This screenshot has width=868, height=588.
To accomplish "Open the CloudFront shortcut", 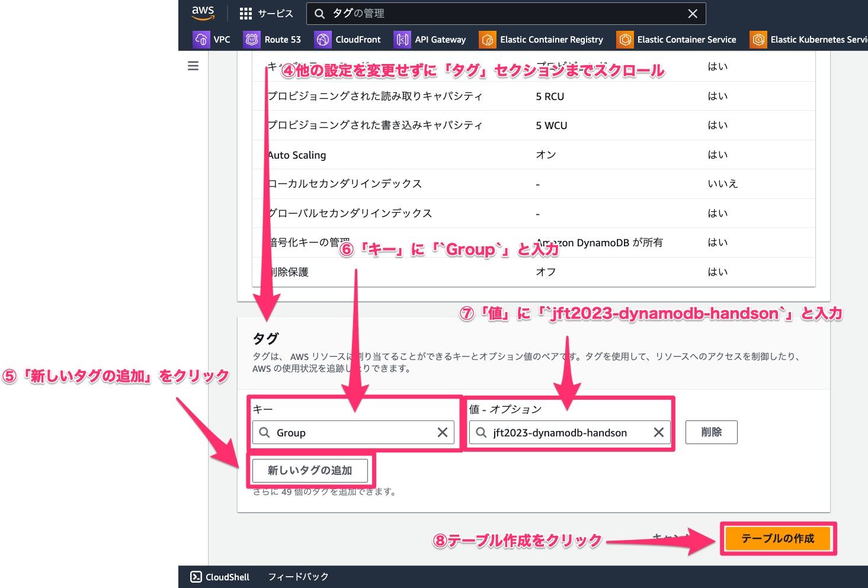I will pyautogui.click(x=348, y=40).
